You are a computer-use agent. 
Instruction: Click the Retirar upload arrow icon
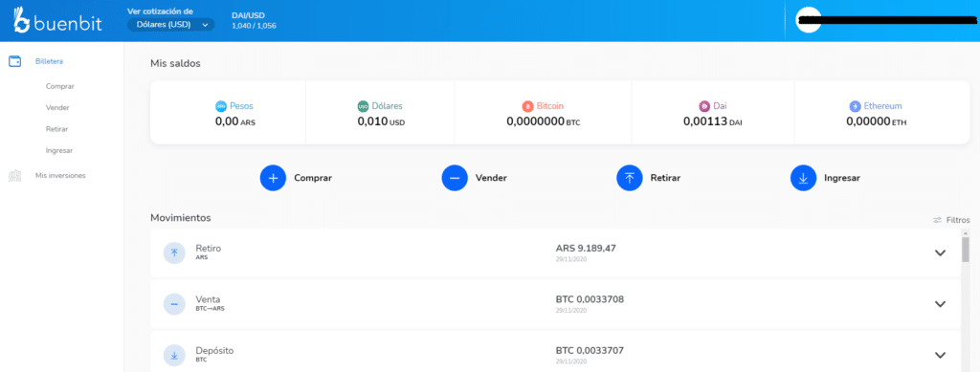coord(630,178)
